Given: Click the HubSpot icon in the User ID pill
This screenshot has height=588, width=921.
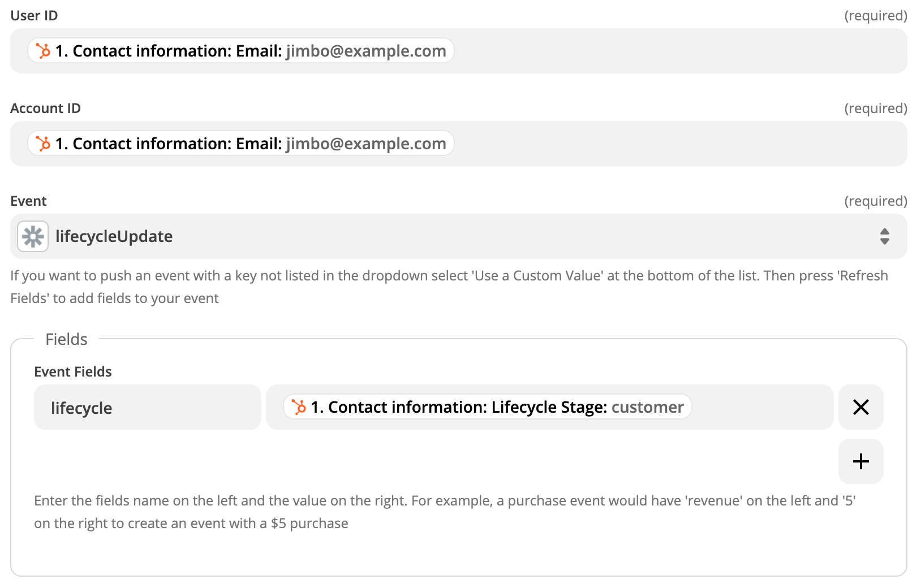Looking at the screenshot, I should [42, 51].
